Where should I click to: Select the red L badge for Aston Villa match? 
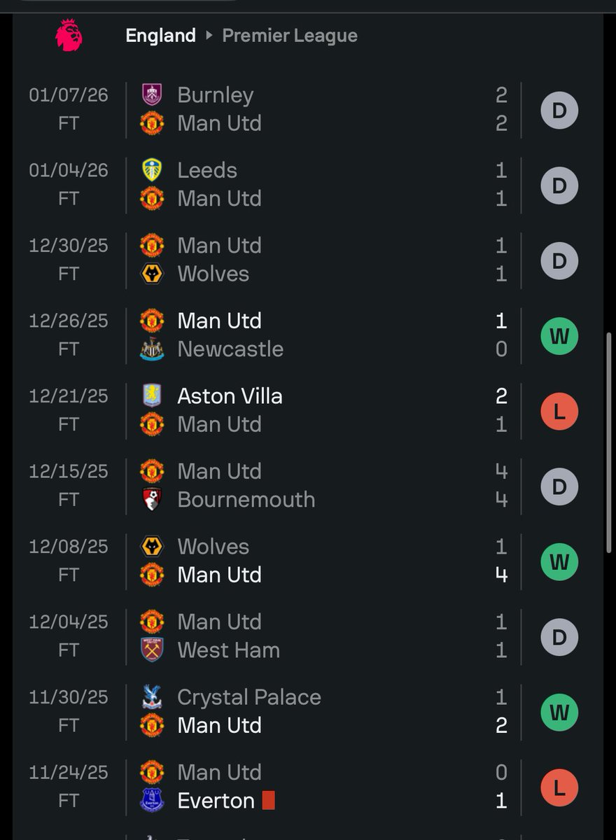(x=559, y=412)
